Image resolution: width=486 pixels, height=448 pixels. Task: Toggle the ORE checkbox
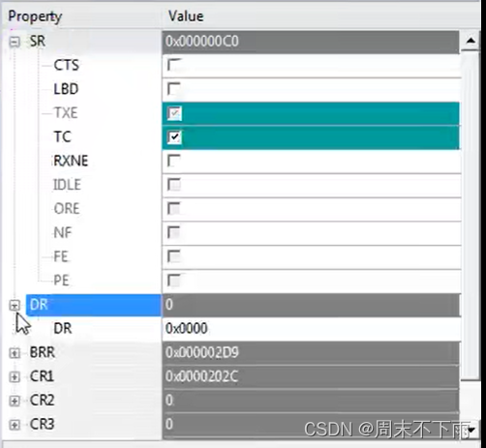coord(174,209)
